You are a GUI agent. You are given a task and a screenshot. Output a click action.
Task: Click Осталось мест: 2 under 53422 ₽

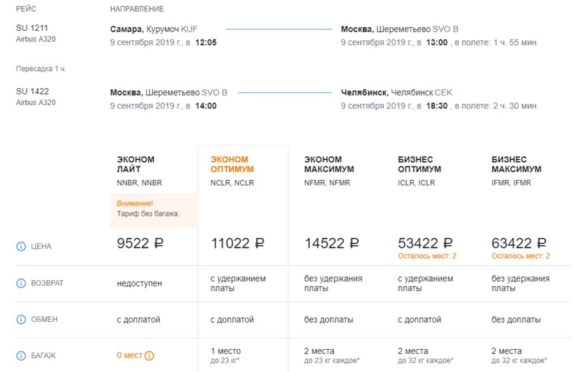click(x=427, y=256)
